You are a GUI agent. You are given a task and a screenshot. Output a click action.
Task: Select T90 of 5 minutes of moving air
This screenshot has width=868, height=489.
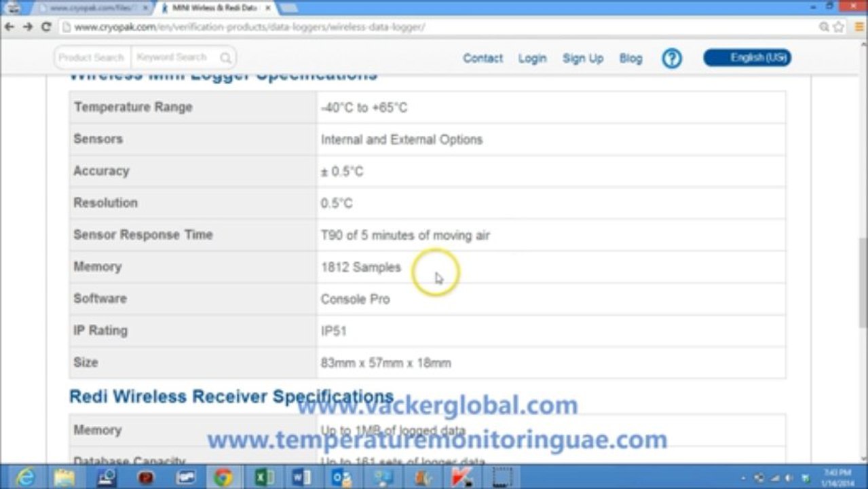pyautogui.click(x=405, y=236)
